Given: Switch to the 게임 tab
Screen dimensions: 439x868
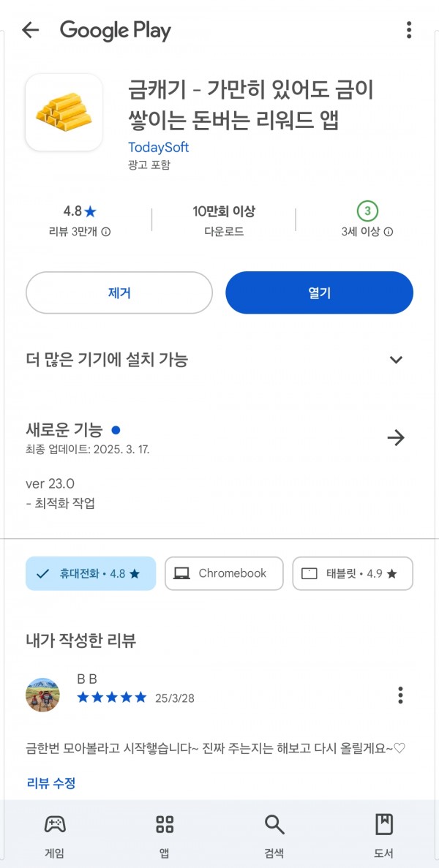Looking at the screenshot, I should (54, 835).
